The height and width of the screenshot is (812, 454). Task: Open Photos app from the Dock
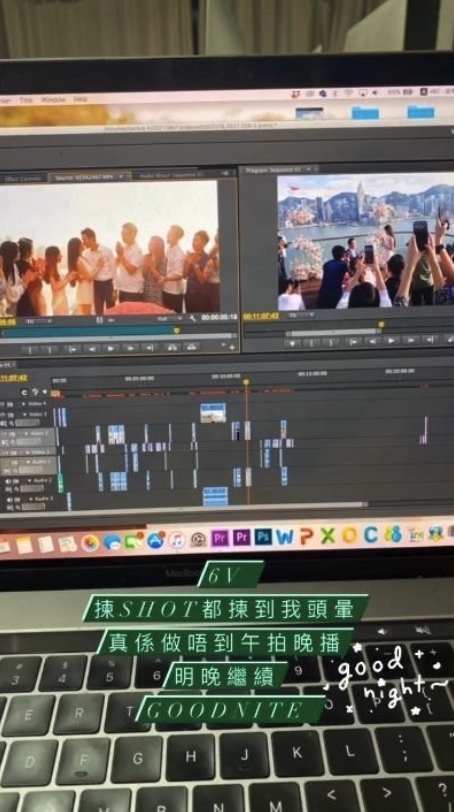coord(90,543)
